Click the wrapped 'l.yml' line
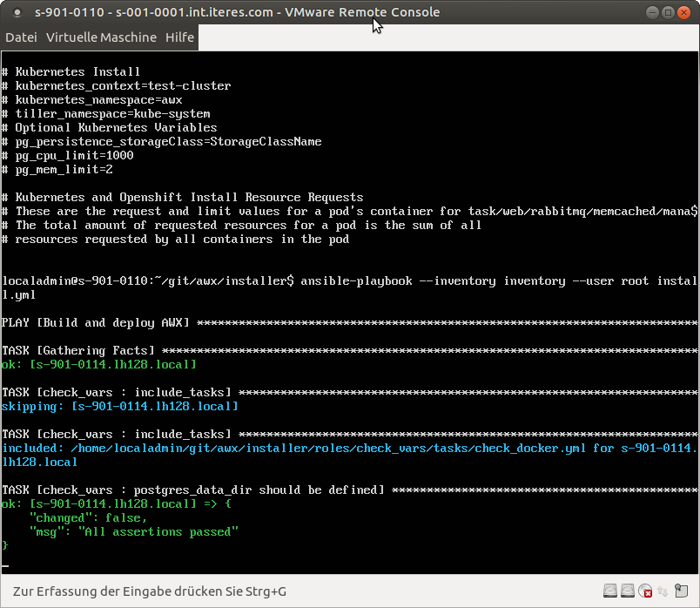700x608 pixels. pyautogui.click(x=19, y=294)
